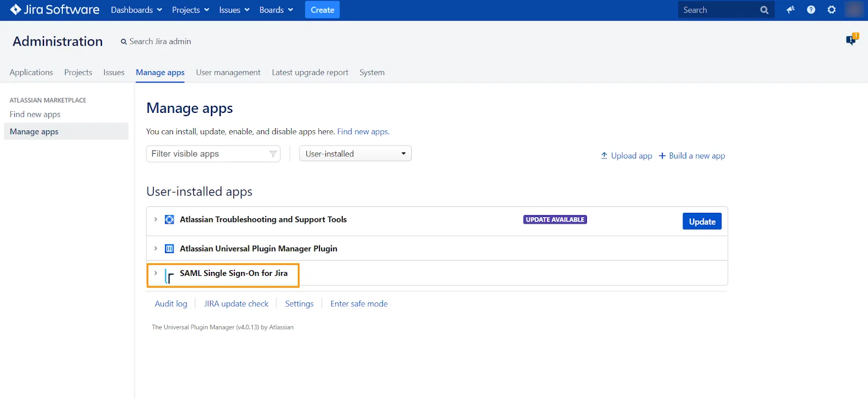The height and width of the screenshot is (399, 868).
Task: Click the blue Create button
Action: (x=322, y=10)
